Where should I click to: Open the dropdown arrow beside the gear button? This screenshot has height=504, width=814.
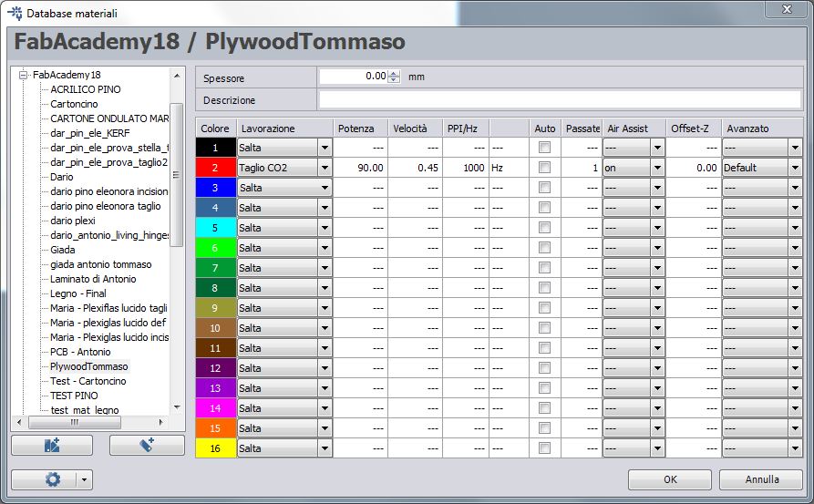pos(85,479)
